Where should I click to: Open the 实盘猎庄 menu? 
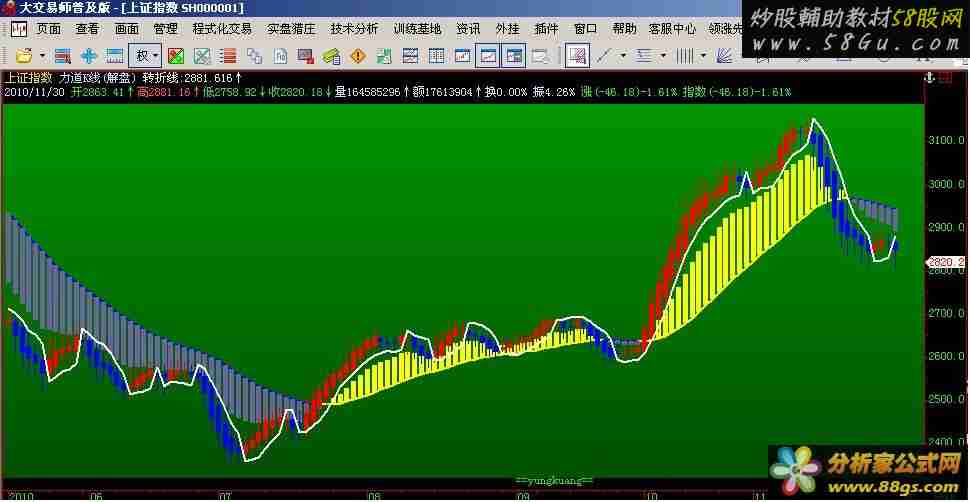291,29
